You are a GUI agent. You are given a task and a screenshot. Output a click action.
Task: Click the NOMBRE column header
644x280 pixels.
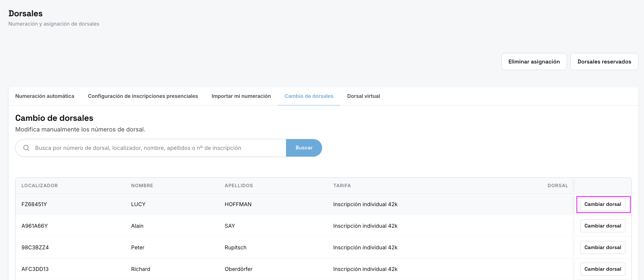[x=142, y=186]
